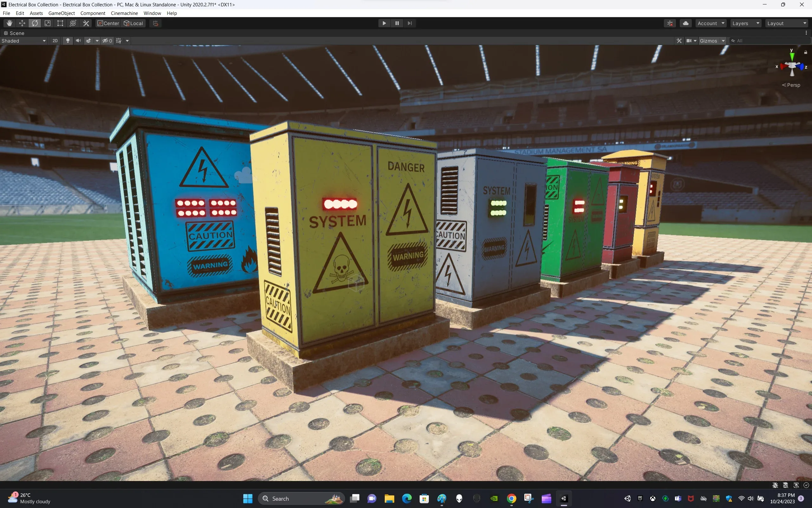The image size is (812, 508).
Task: Open the clock showing 8:37 PM
Action: click(x=782, y=498)
